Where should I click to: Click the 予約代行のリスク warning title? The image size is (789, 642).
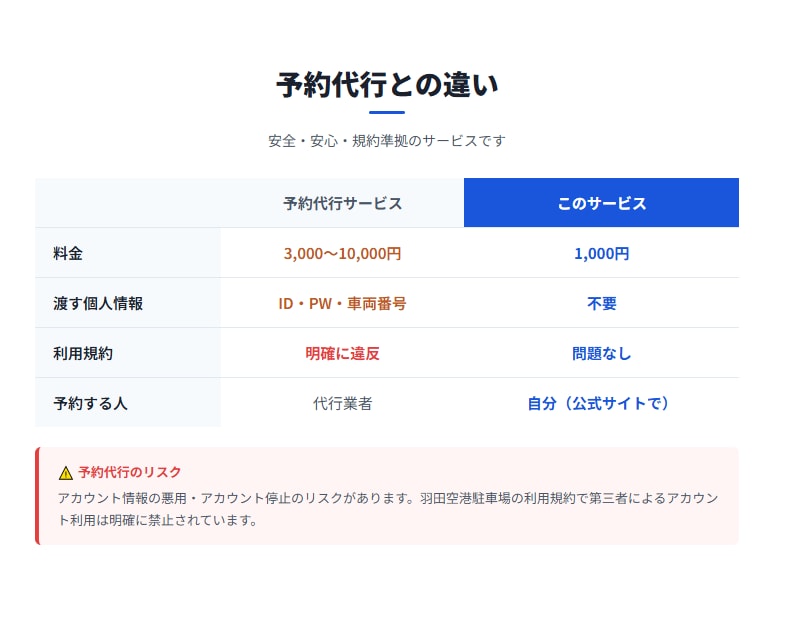(129, 472)
